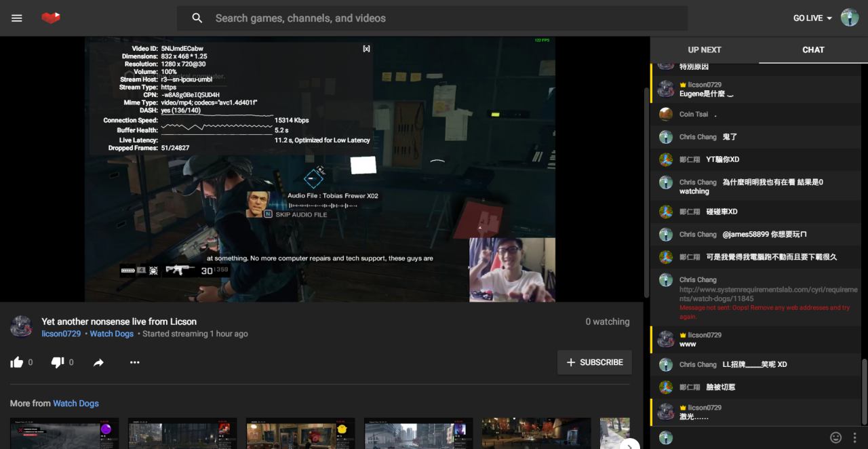Image resolution: width=868 pixels, height=449 pixels.
Task: Open the first Watch Dogs video thumbnail
Action: 64,433
